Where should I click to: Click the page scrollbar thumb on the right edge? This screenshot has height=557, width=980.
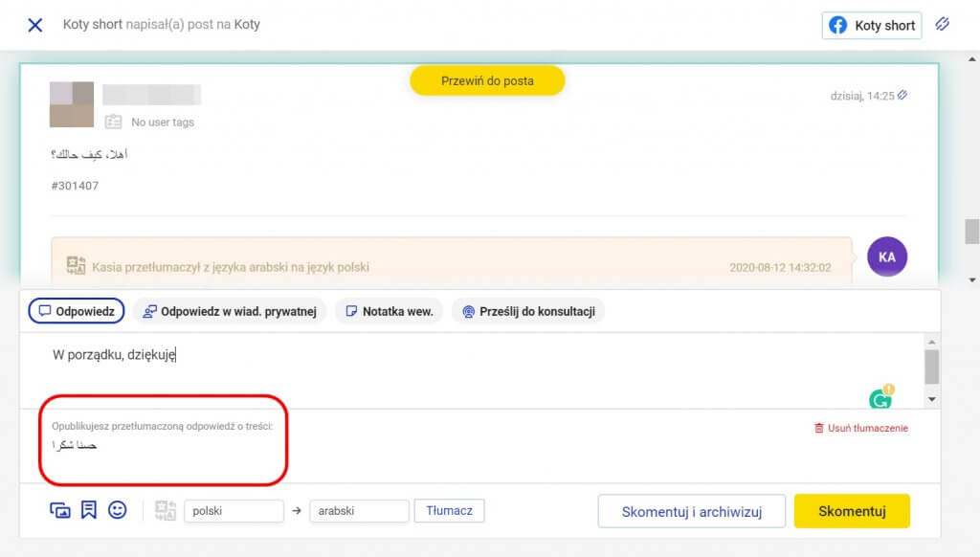coord(971,232)
